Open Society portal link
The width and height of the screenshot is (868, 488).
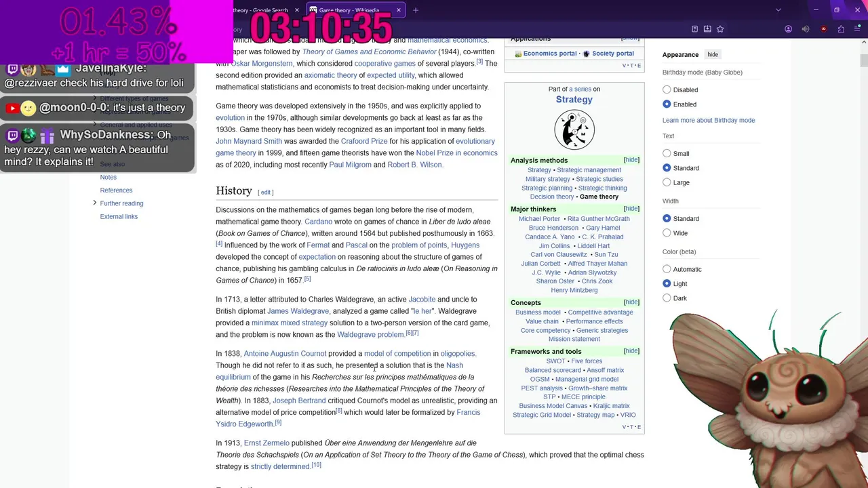coord(613,54)
